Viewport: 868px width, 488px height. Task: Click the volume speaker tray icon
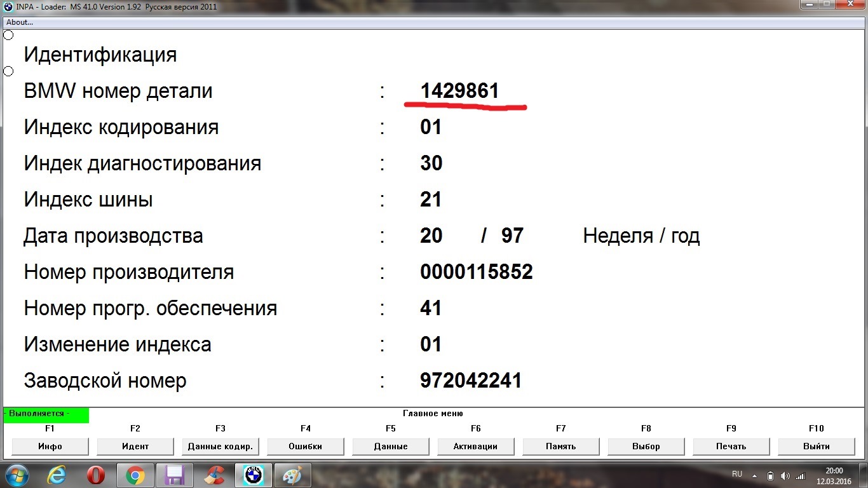pyautogui.click(x=785, y=475)
